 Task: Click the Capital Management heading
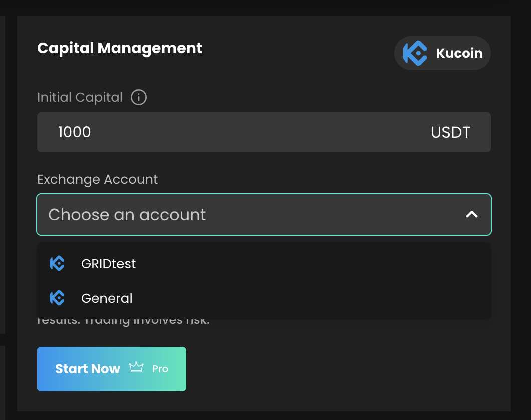coord(120,48)
